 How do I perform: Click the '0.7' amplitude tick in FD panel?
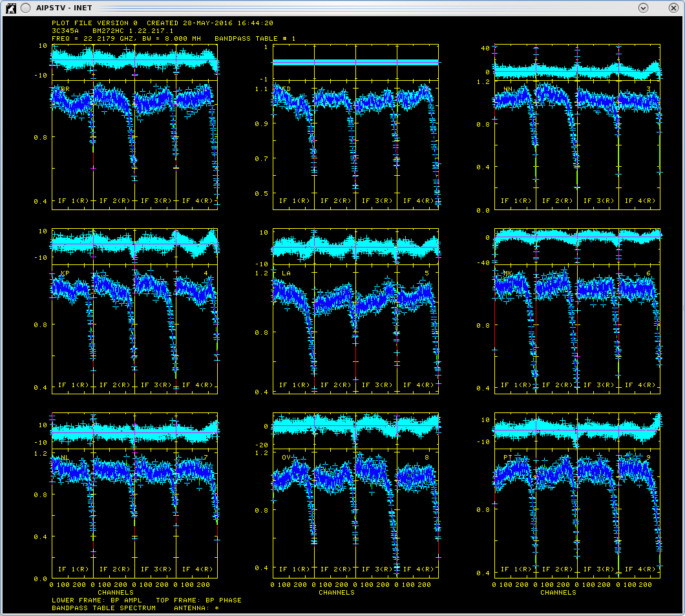pyautogui.click(x=261, y=158)
